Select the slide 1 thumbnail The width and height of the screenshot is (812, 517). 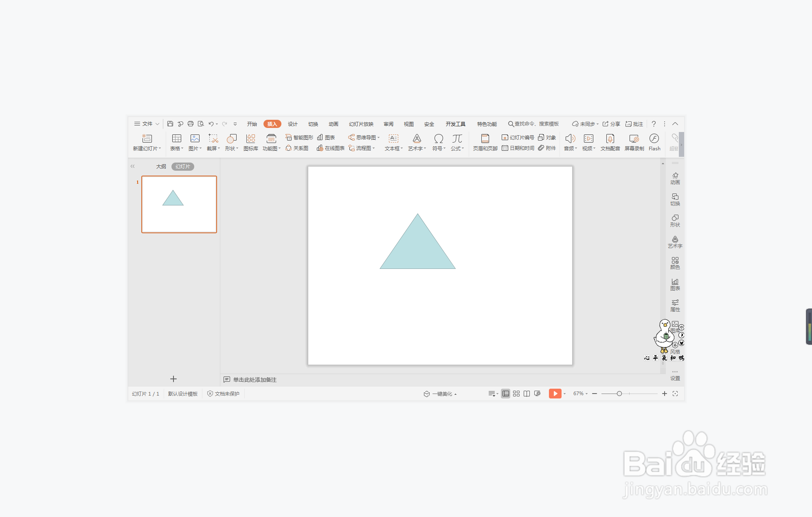tap(179, 204)
